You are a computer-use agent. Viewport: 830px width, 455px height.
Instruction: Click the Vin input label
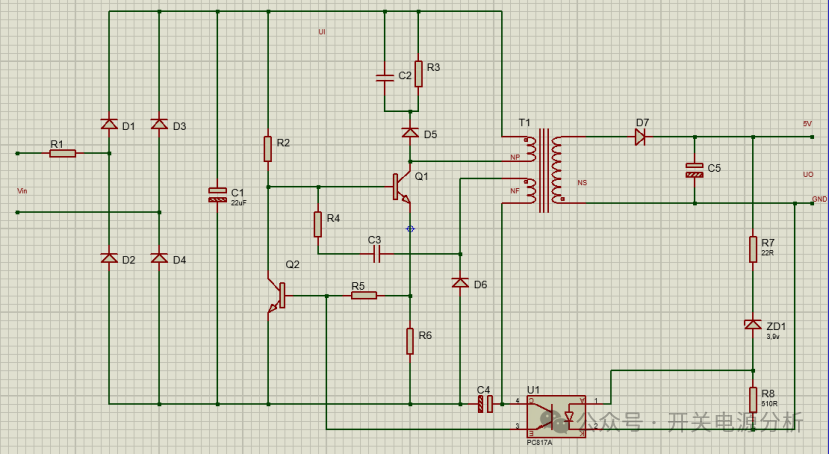(x=22, y=189)
